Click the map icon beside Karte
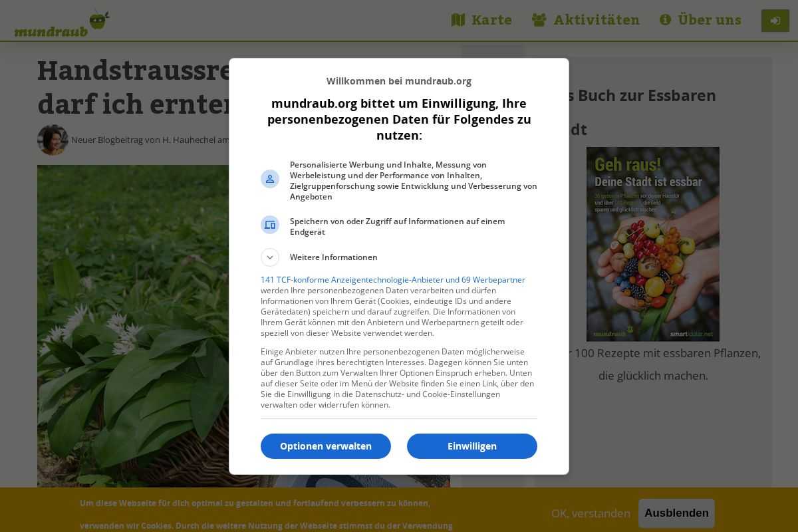798x532 pixels. [458, 20]
